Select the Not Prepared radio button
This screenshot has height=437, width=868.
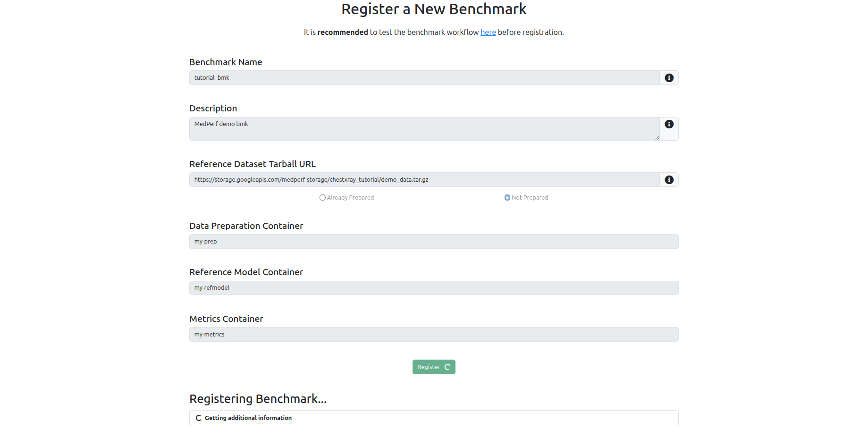507,197
